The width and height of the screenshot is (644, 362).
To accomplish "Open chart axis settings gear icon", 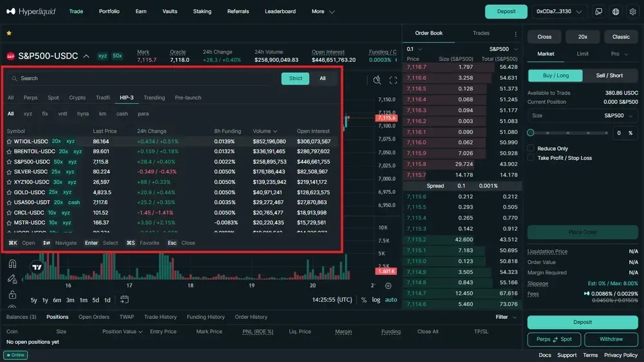I will [388, 285].
